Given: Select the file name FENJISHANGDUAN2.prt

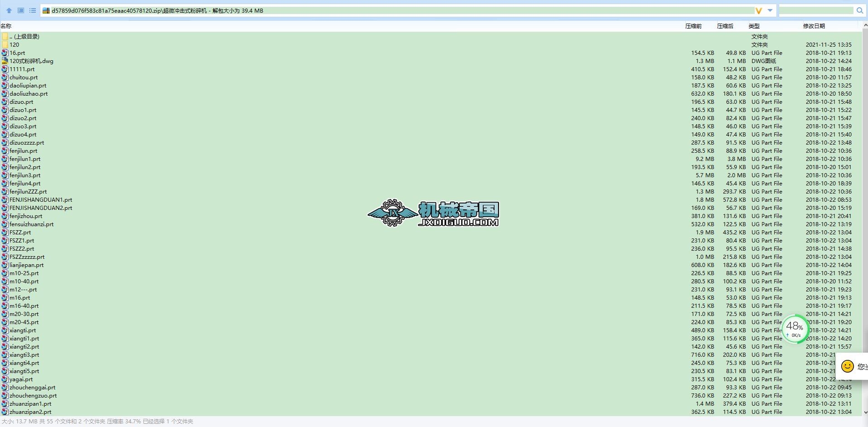Looking at the screenshot, I should 41,208.
